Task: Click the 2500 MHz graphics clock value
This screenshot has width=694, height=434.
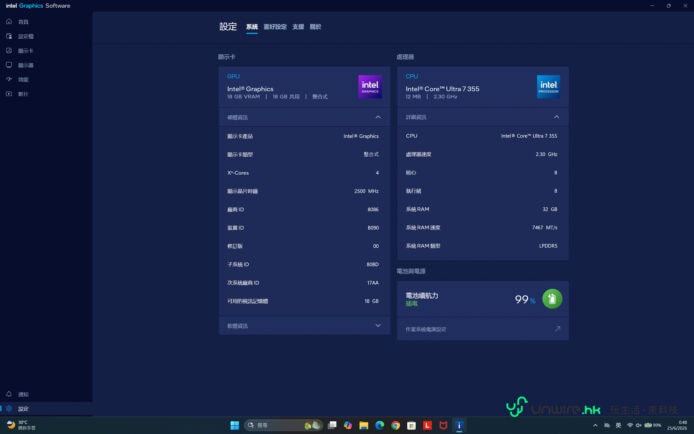Action: coord(366,191)
